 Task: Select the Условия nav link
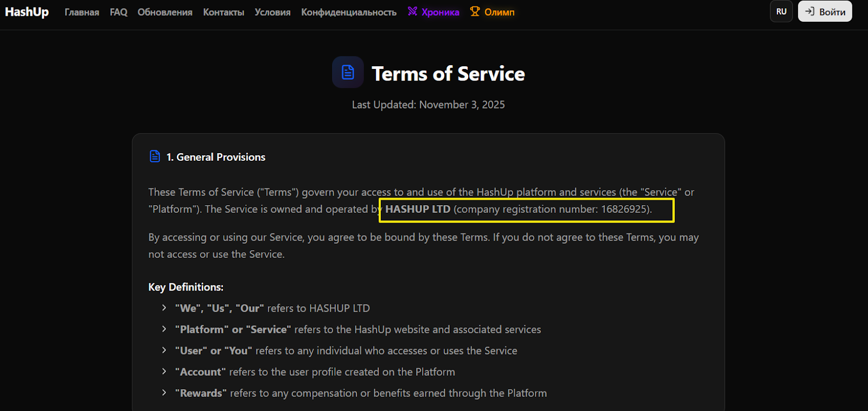pos(272,12)
